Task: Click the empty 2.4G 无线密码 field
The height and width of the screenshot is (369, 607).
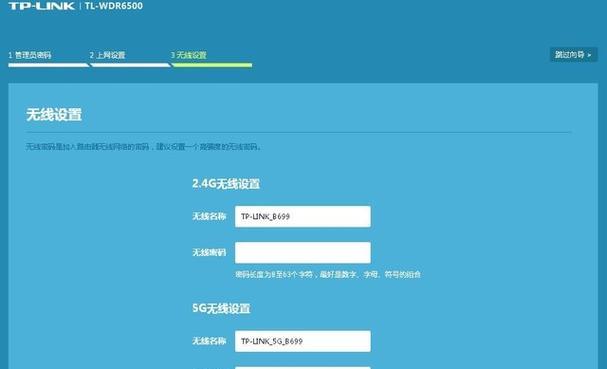Action: tap(303, 252)
